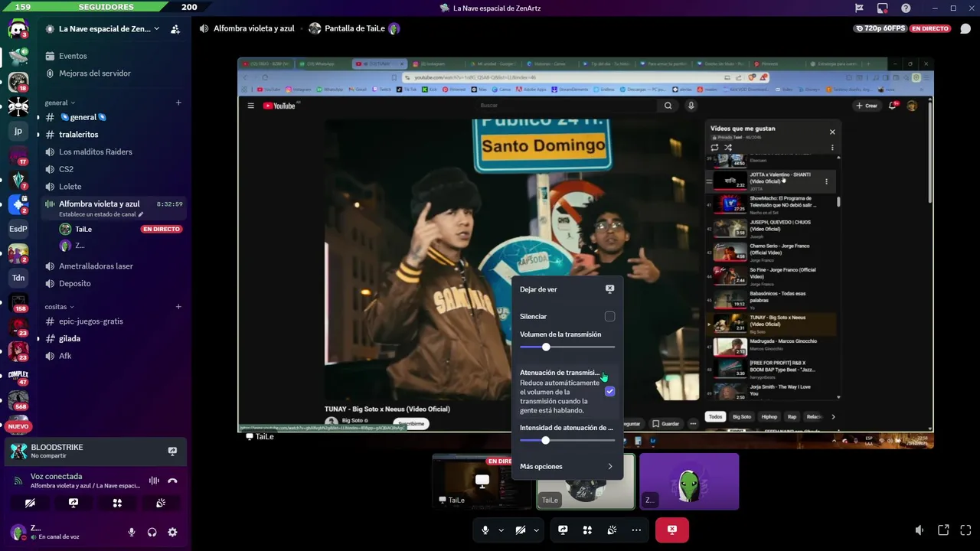
Task: Uncheck the Atenuación de transmisión checkbox
Action: [x=609, y=391]
